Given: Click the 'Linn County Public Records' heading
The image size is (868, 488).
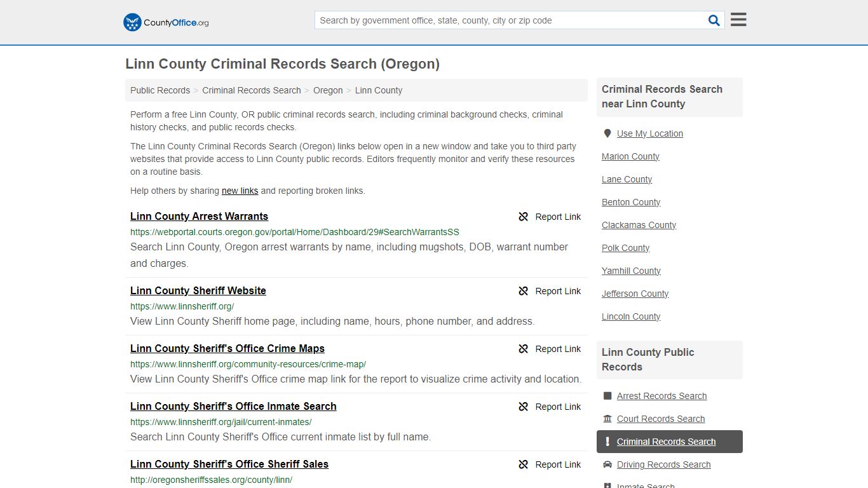Looking at the screenshot, I should (648, 360).
